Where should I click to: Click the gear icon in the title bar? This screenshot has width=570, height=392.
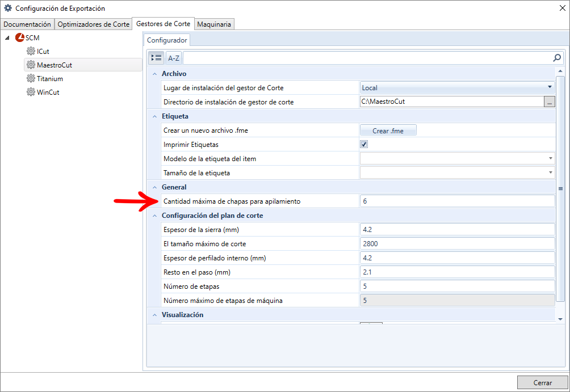[x=7, y=8]
